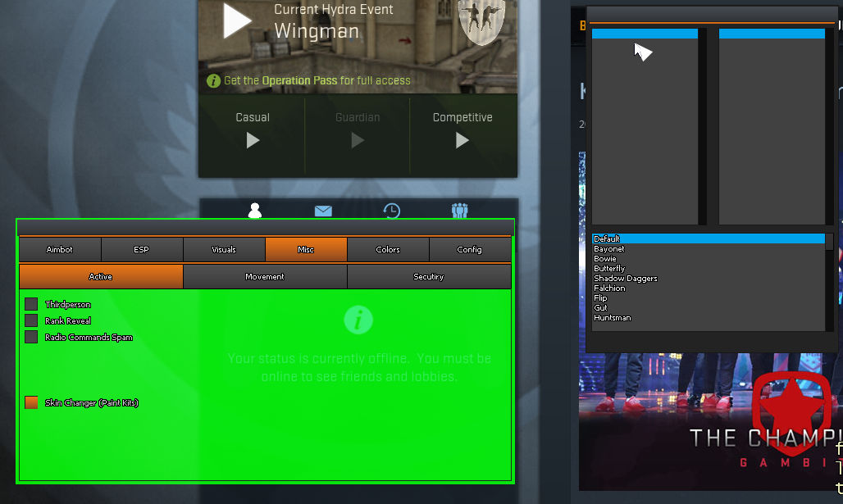This screenshot has width=843, height=504.
Task: Choose Bowie from the knife list
Action: (708, 258)
